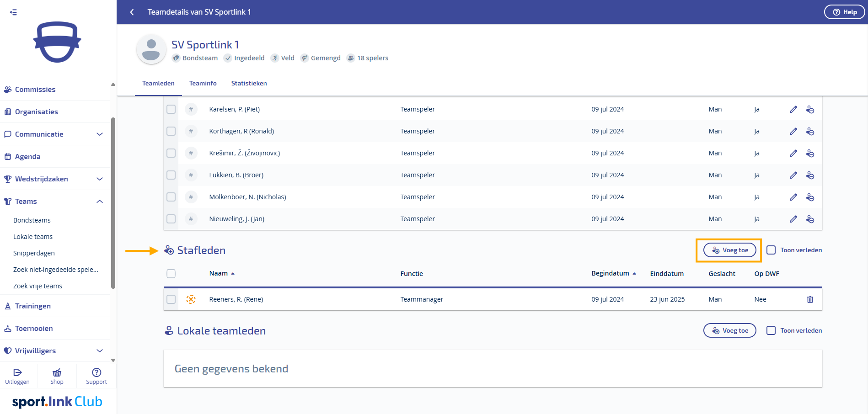Select all staff members header checkbox
Screen dimensions: 868x414
[171, 274]
